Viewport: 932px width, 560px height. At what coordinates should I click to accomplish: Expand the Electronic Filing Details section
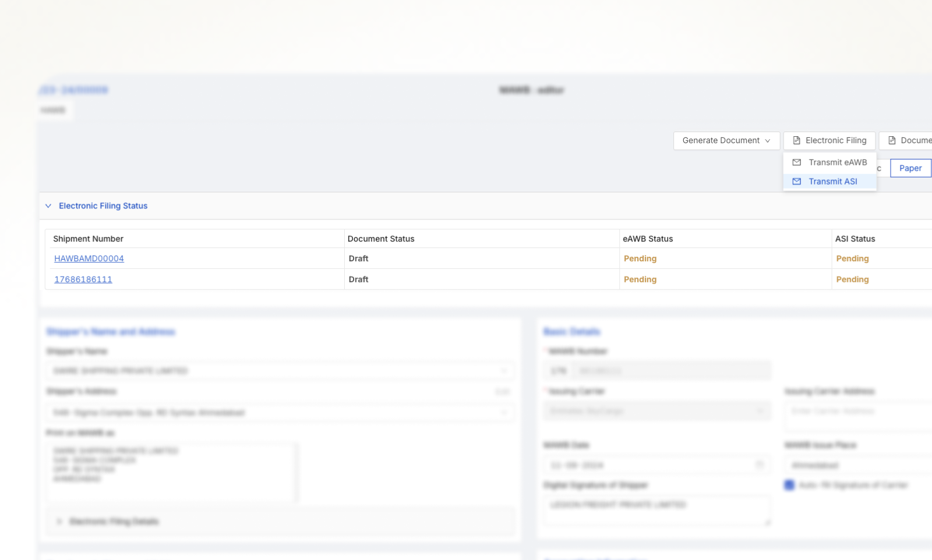point(59,522)
